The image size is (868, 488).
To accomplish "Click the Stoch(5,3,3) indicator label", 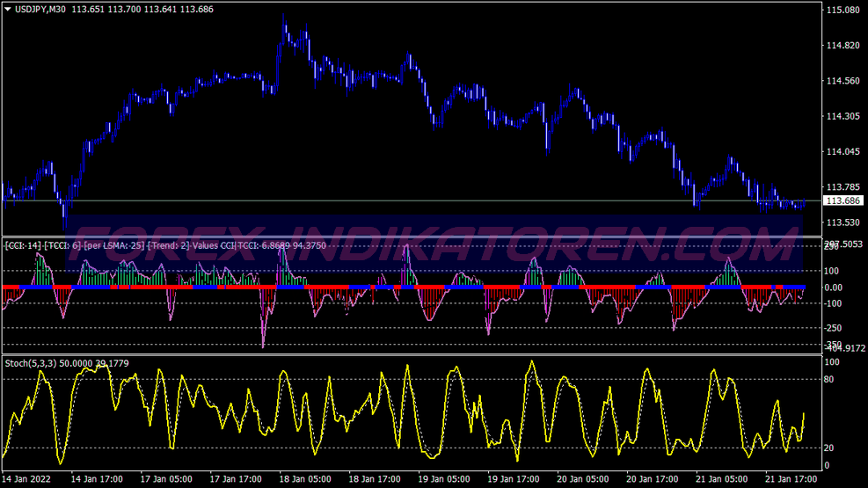I will tap(67, 363).
